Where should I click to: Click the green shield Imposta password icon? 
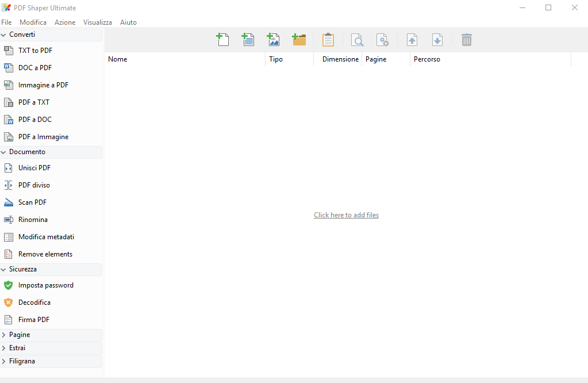(8, 285)
